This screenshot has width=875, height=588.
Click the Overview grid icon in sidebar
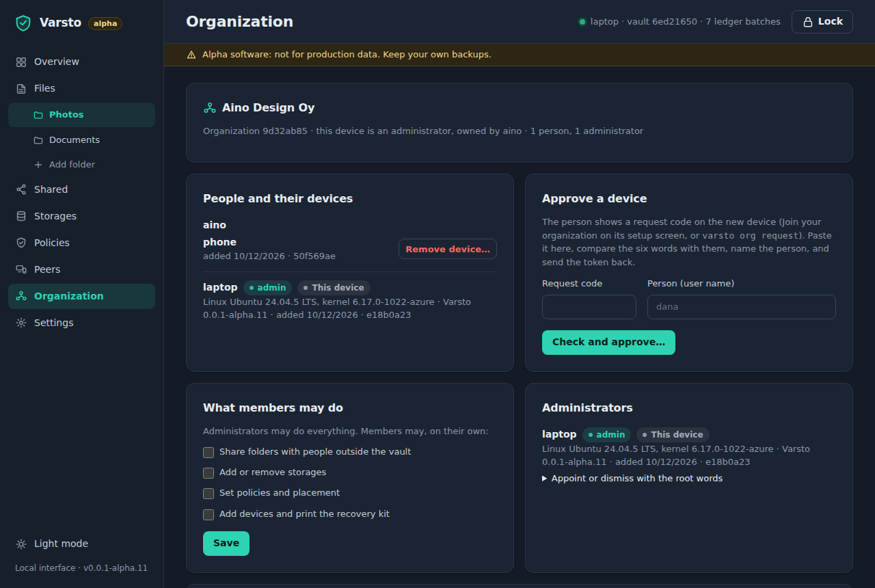tap(21, 62)
